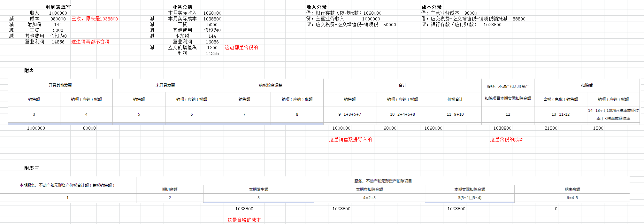
Task: Select the 开具其他发票 column group header
Action: click(60, 85)
